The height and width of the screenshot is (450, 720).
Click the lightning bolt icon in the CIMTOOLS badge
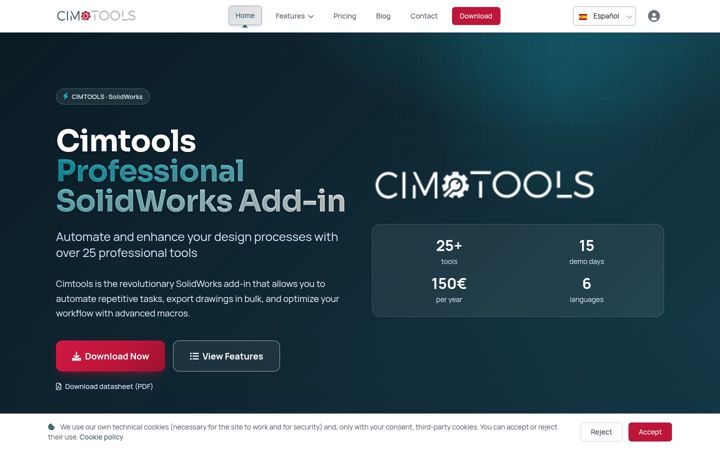click(65, 96)
